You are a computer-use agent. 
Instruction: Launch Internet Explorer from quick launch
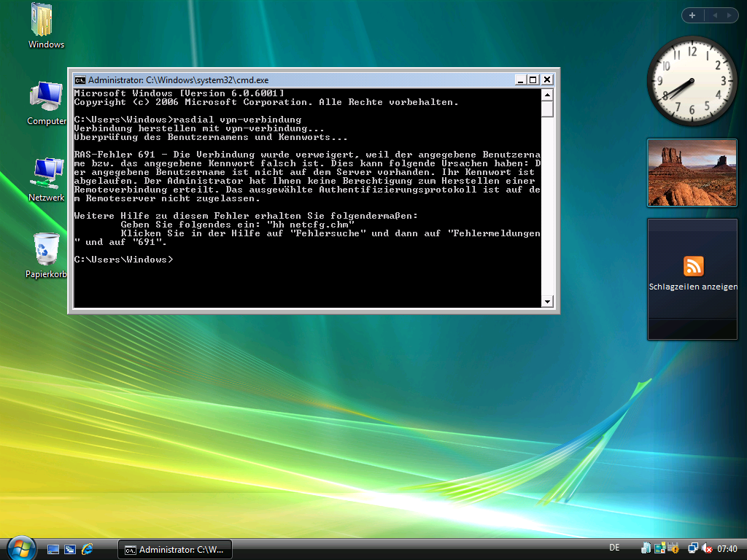87,550
